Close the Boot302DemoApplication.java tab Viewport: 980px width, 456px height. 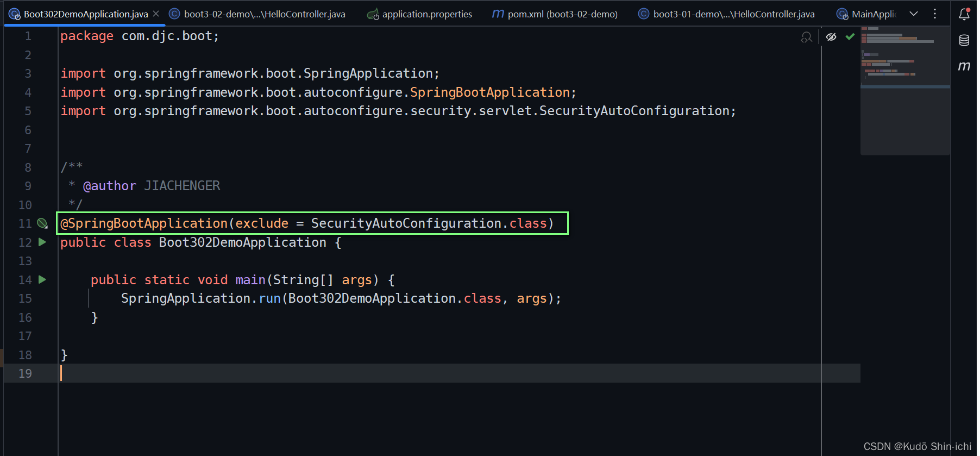tap(156, 14)
